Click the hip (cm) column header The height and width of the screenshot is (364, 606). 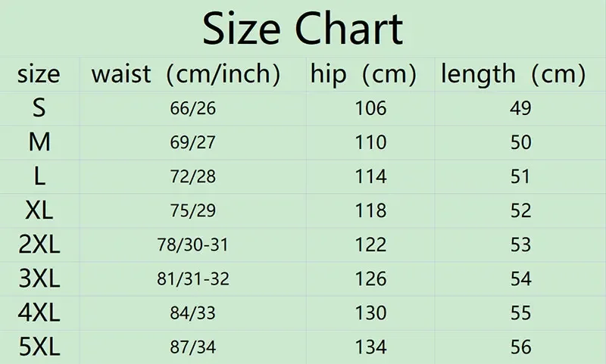(x=364, y=74)
